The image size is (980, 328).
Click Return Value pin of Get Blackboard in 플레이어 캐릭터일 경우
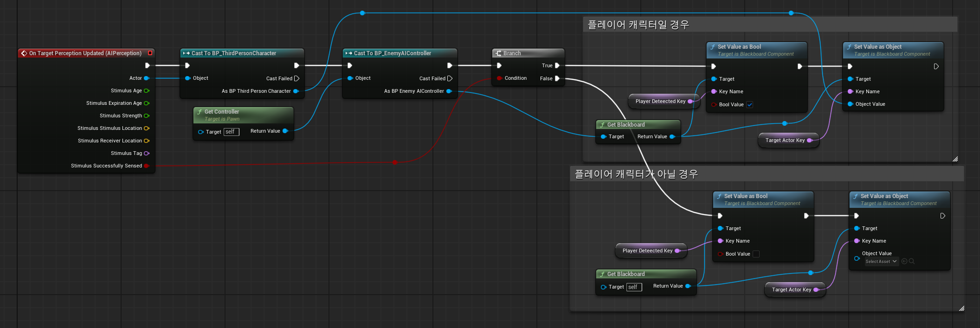coord(672,137)
